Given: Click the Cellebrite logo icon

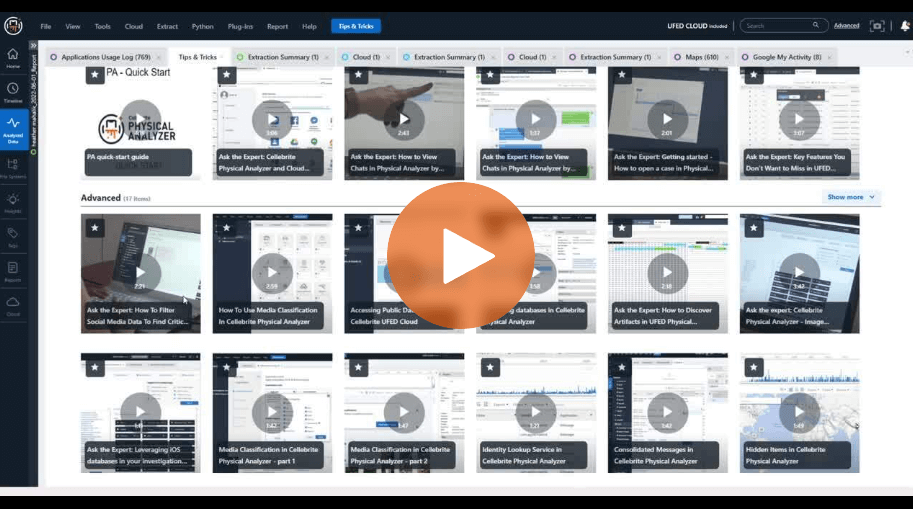Looking at the screenshot, I should [x=13, y=26].
